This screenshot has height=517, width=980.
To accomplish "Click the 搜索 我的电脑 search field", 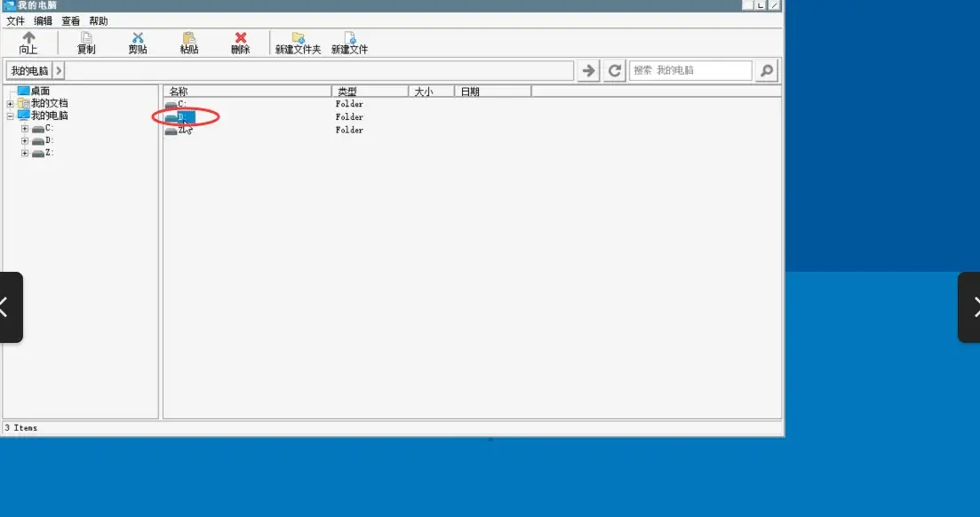I will (690, 70).
